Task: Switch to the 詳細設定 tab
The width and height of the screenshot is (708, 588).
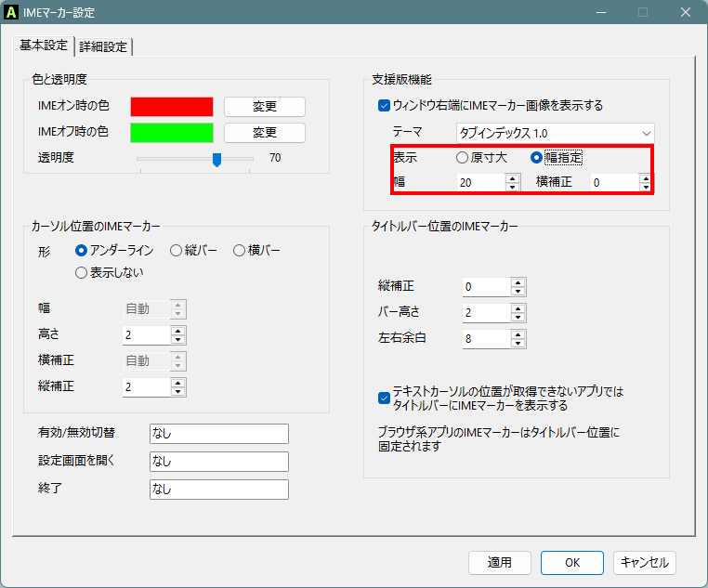Action: coord(103,46)
